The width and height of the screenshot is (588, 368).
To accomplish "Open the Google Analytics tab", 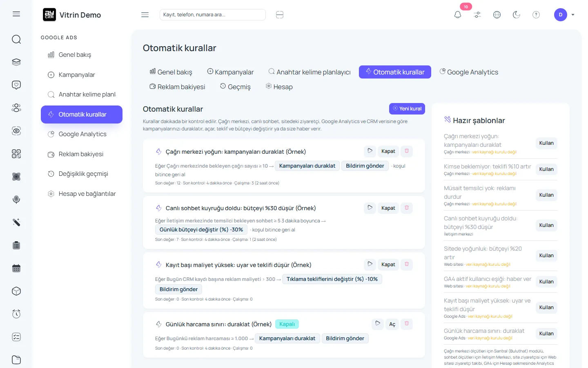I will (x=469, y=72).
